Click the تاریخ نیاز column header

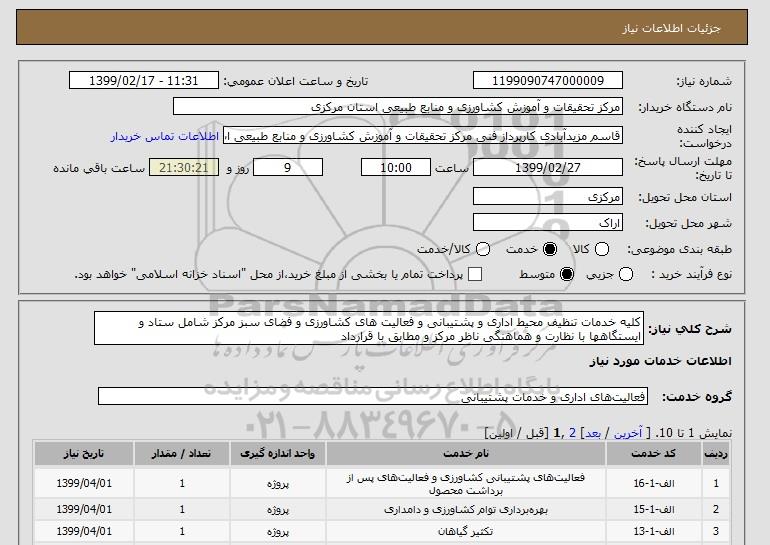tap(84, 454)
